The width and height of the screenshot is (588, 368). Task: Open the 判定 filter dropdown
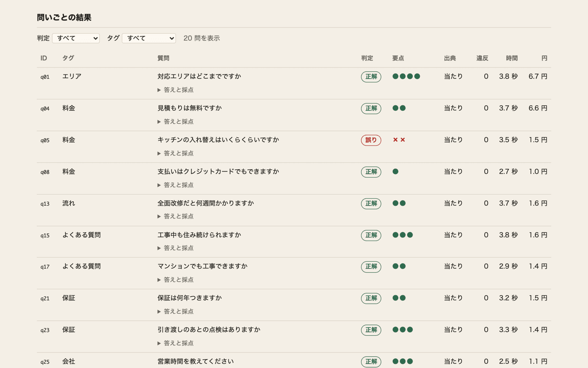point(76,38)
